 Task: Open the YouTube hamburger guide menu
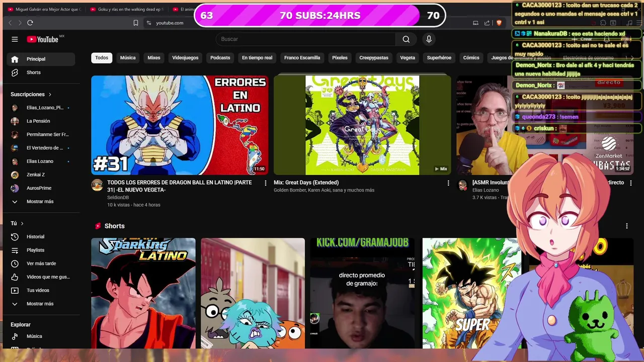pos(15,39)
